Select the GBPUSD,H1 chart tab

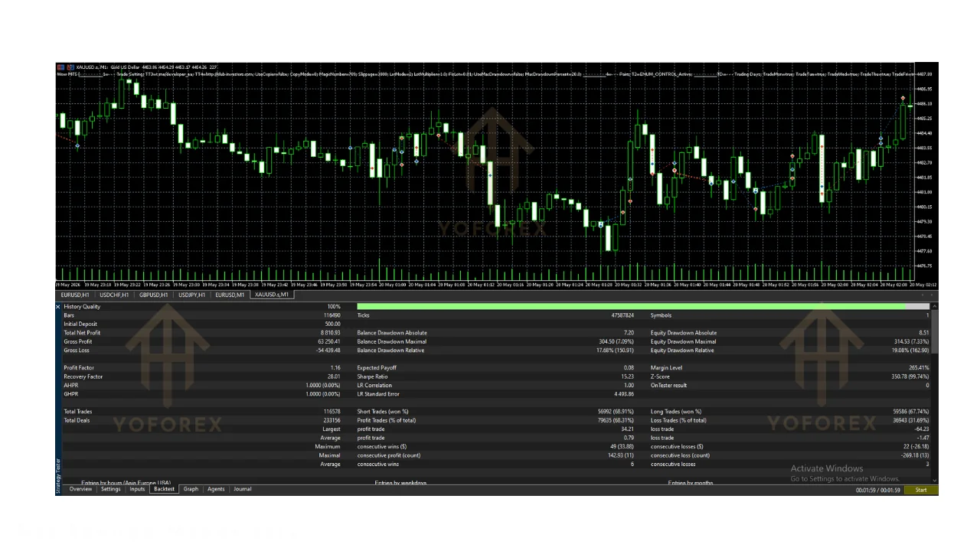click(x=154, y=295)
